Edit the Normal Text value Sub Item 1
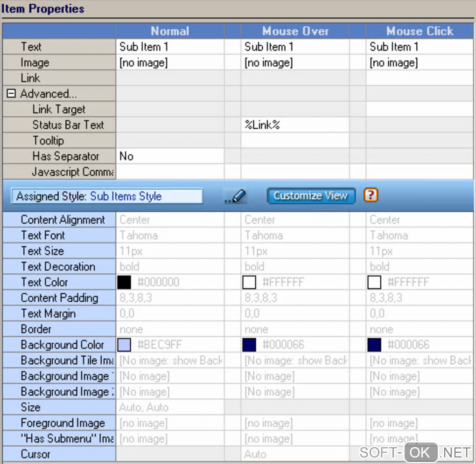Image resolution: width=476 pixels, height=464 pixels. coord(170,47)
